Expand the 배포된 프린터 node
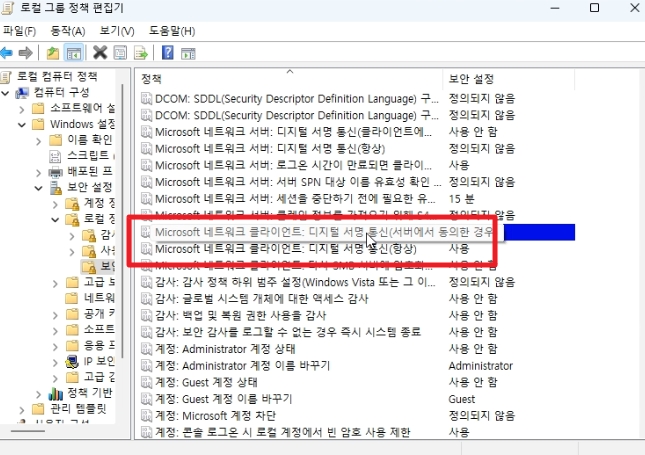645x455 pixels. (38, 172)
